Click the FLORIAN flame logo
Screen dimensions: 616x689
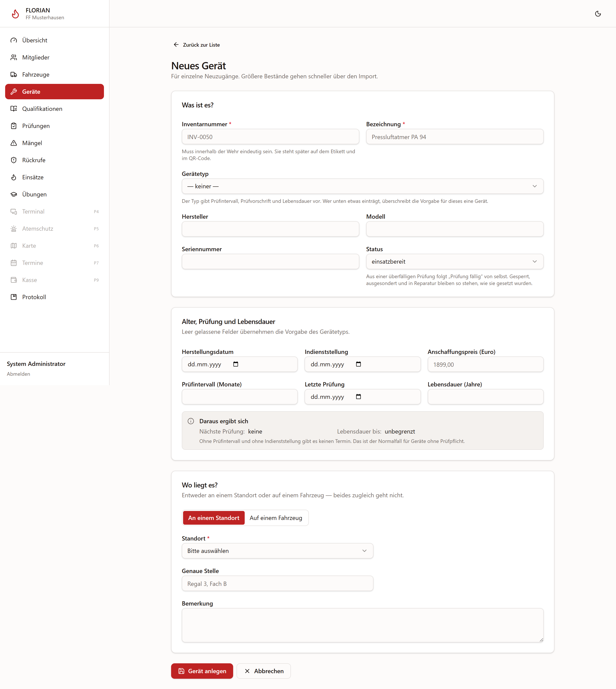(15, 13)
